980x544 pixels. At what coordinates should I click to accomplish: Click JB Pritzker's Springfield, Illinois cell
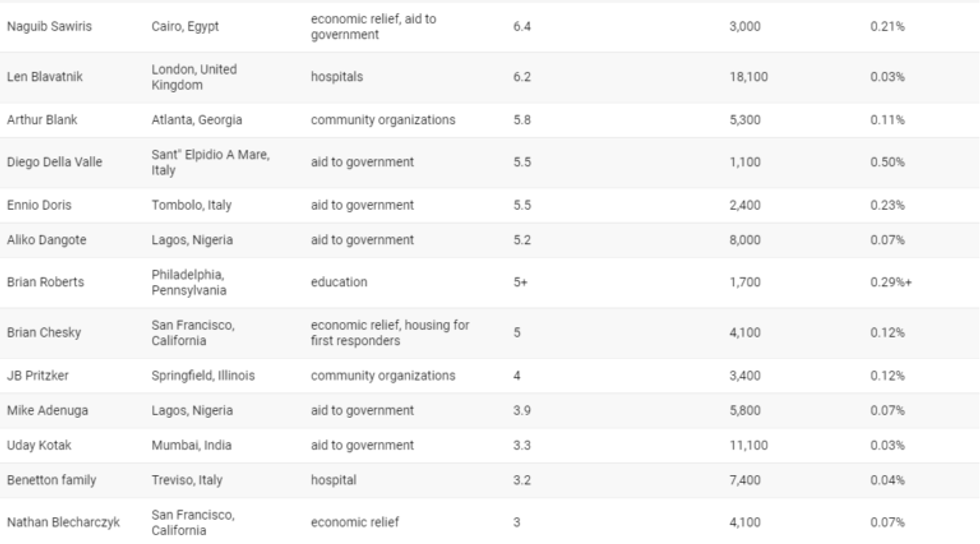pos(203,376)
